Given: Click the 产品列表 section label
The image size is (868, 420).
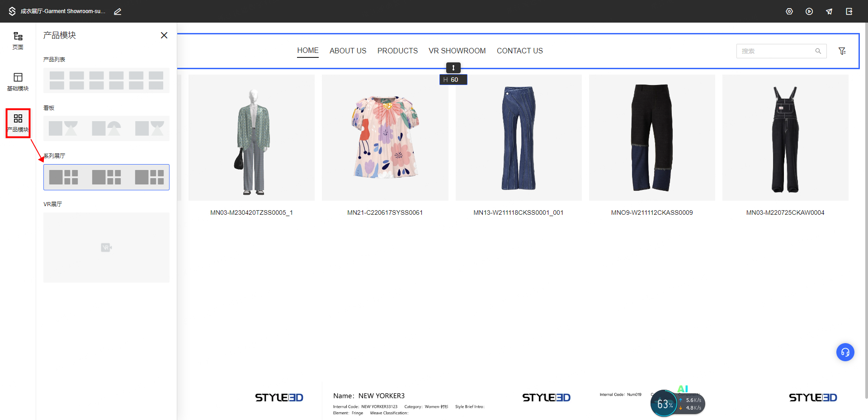Looking at the screenshot, I should (x=54, y=60).
